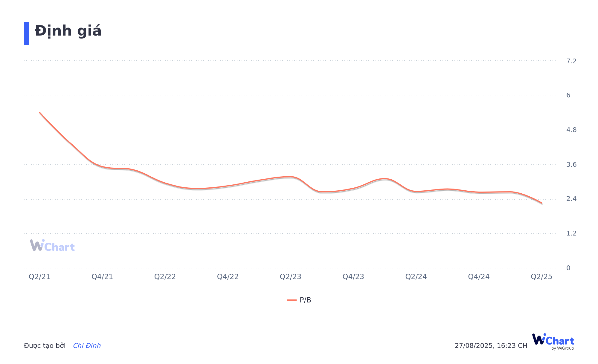Select the Q4/21 x-axis label

tap(102, 277)
